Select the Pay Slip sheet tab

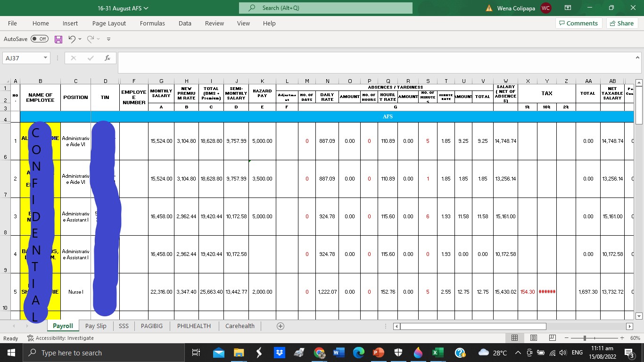click(x=96, y=326)
